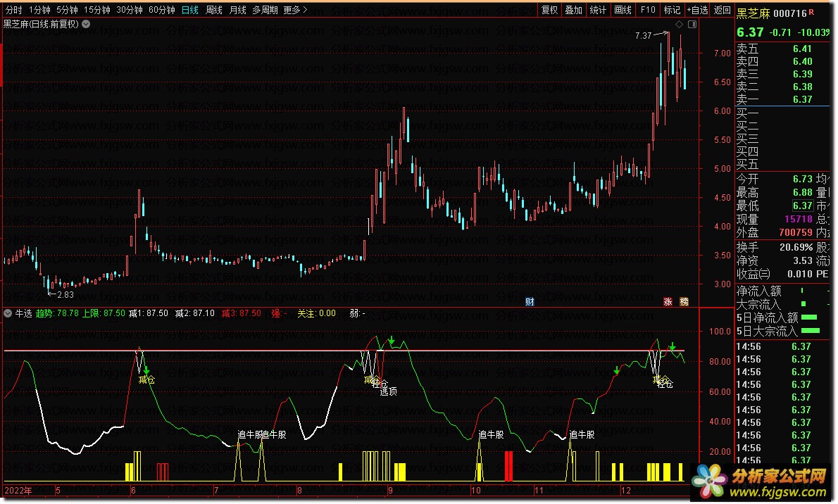Click the 减3: 87.50 indicator value
838x504 pixels.
(242, 313)
